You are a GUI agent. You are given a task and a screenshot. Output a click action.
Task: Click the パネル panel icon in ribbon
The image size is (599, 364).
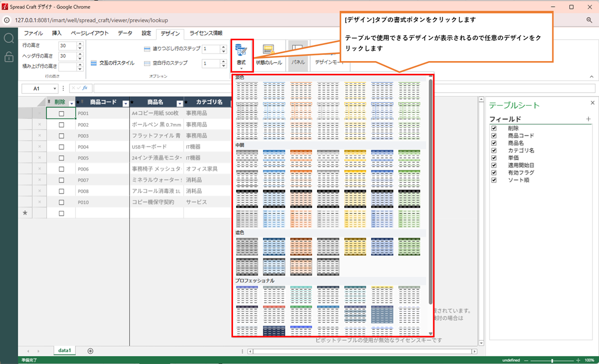click(297, 50)
